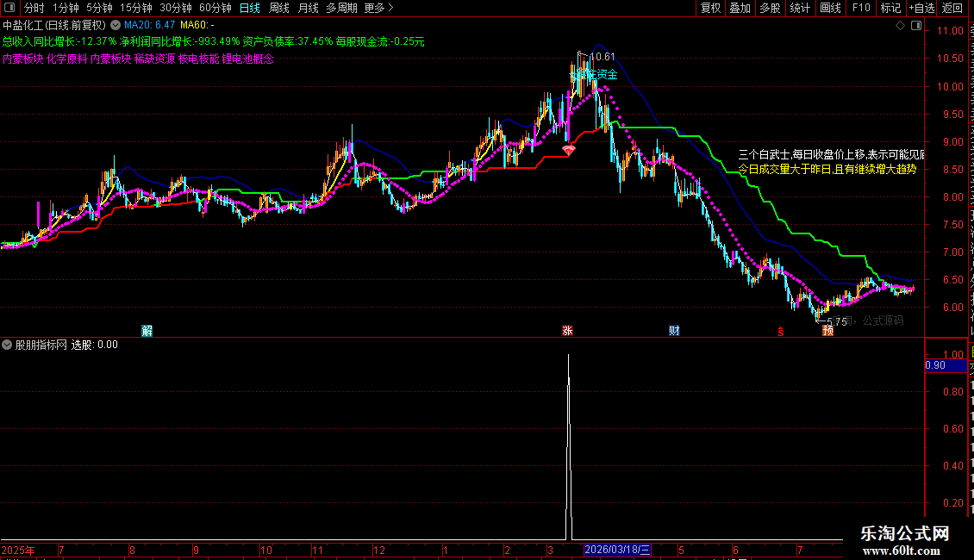Open the F10 company info
974x560 pixels.
[860, 8]
